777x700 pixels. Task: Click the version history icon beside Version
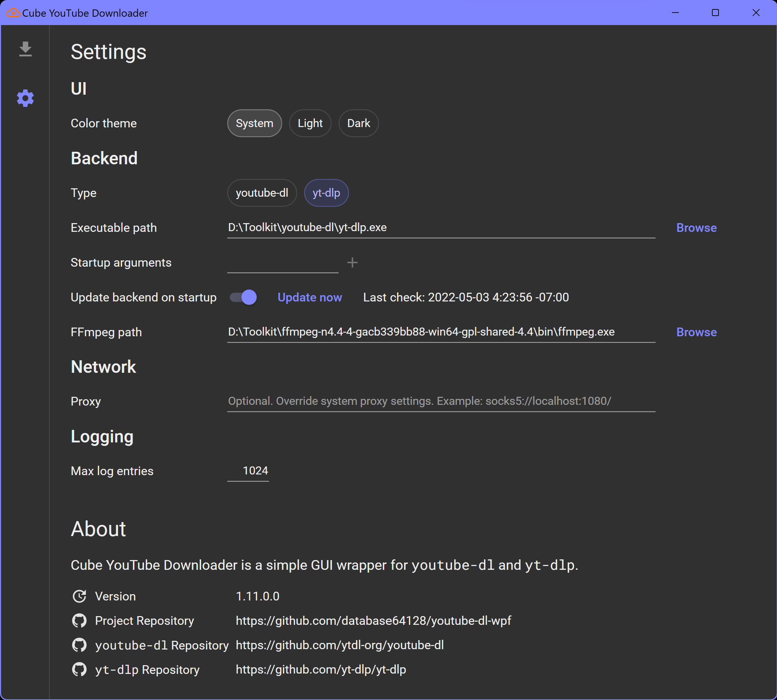[x=79, y=596]
